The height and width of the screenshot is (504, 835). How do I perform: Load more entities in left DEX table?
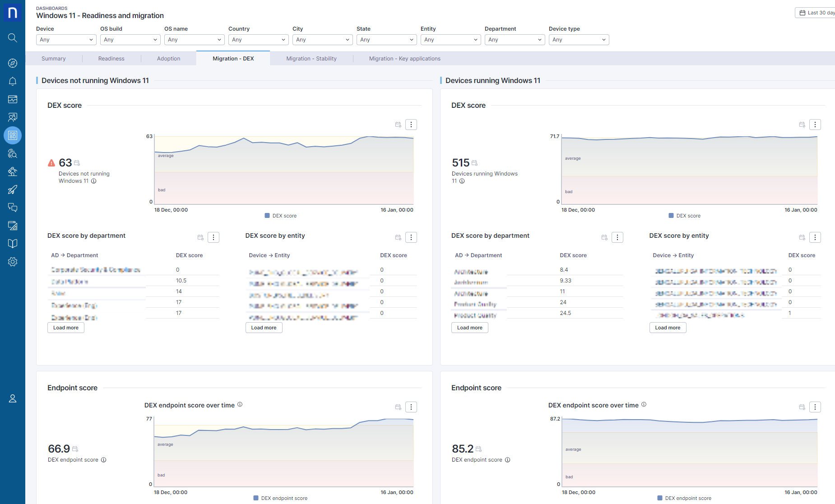(x=264, y=328)
